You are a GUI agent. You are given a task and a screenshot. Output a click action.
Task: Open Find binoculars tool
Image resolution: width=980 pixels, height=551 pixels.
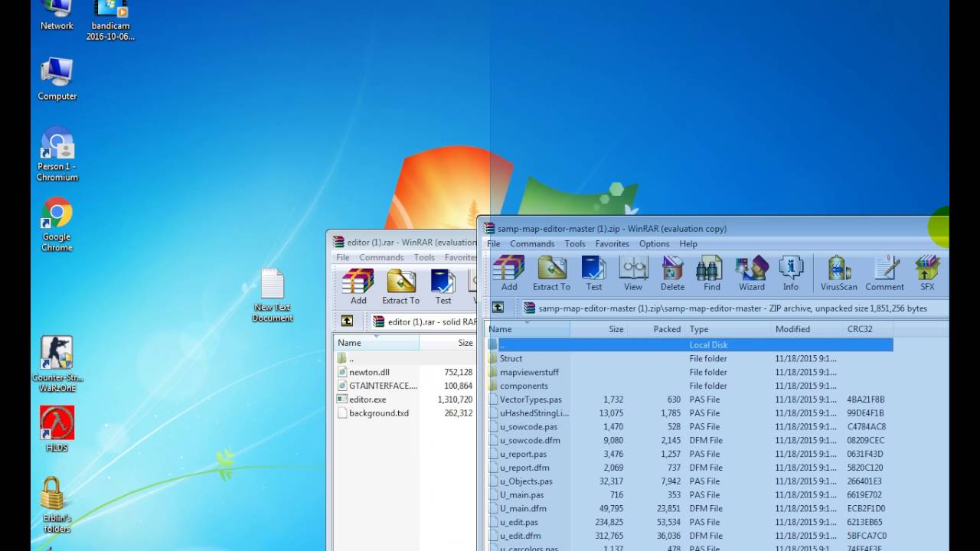point(712,273)
